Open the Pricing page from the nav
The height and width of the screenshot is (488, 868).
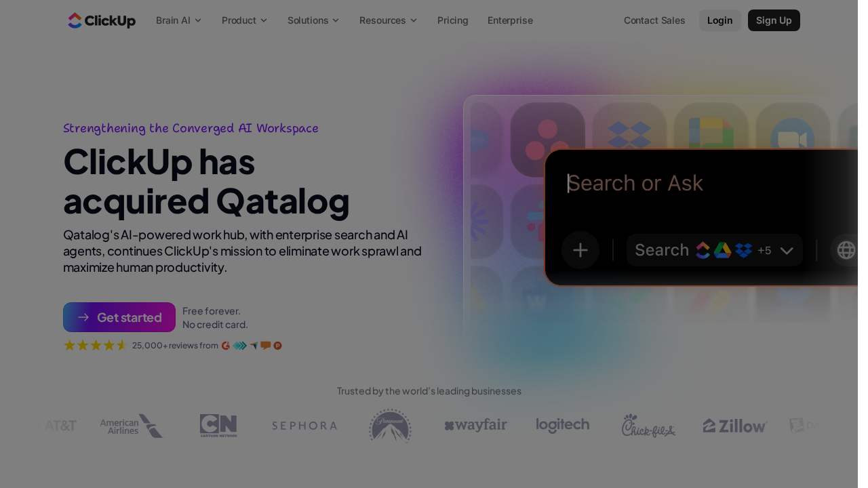[452, 20]
